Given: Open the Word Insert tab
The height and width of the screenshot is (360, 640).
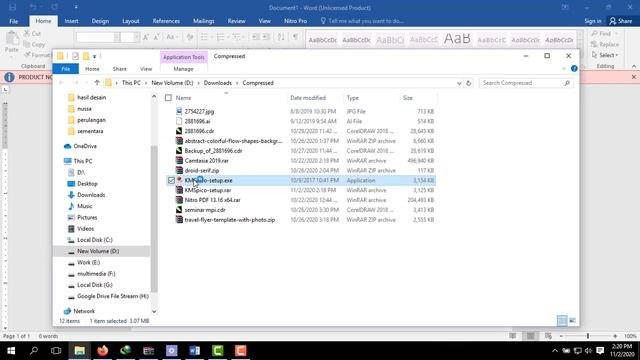Looking at the screenshot, I should click(x=71, y=21).
